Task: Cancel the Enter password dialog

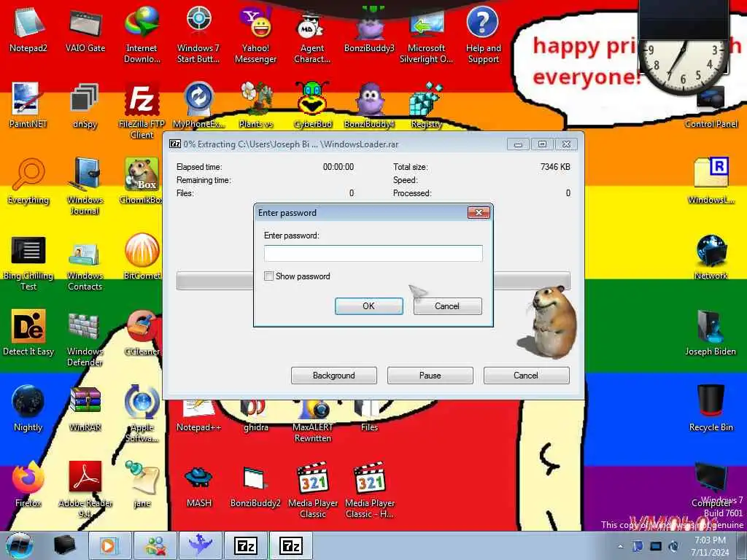Action: point(447,306)
